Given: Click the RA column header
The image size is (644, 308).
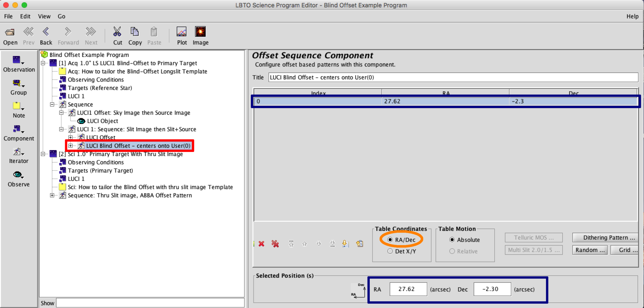Looking at the screenshot, I should (446, 92).
